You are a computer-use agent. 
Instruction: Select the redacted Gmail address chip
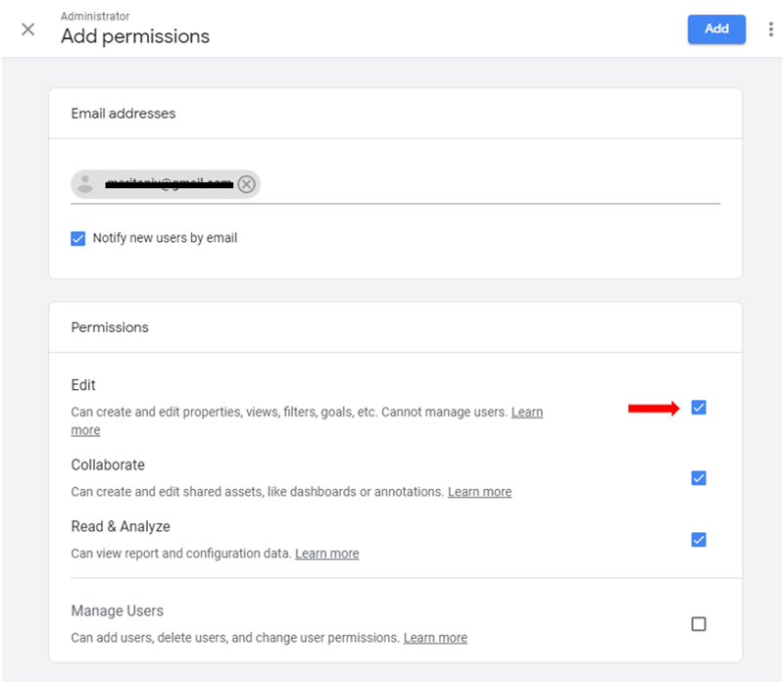tap(162, 184)
